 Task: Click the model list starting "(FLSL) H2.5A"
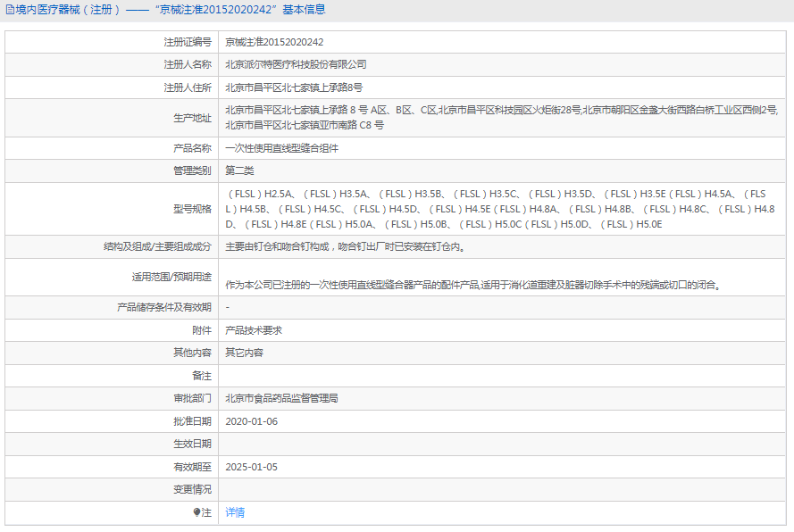tap(500, 209)
